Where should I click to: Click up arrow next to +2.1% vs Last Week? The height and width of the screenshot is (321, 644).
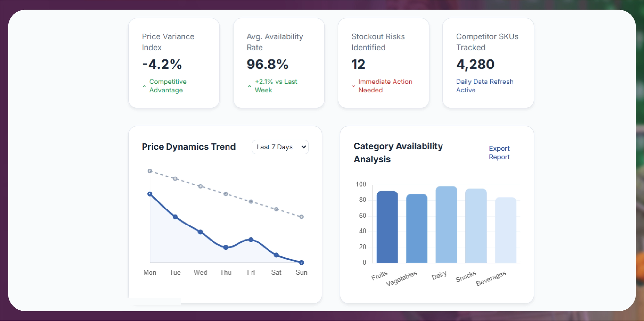pyautogui.click(x=249, y=86)
